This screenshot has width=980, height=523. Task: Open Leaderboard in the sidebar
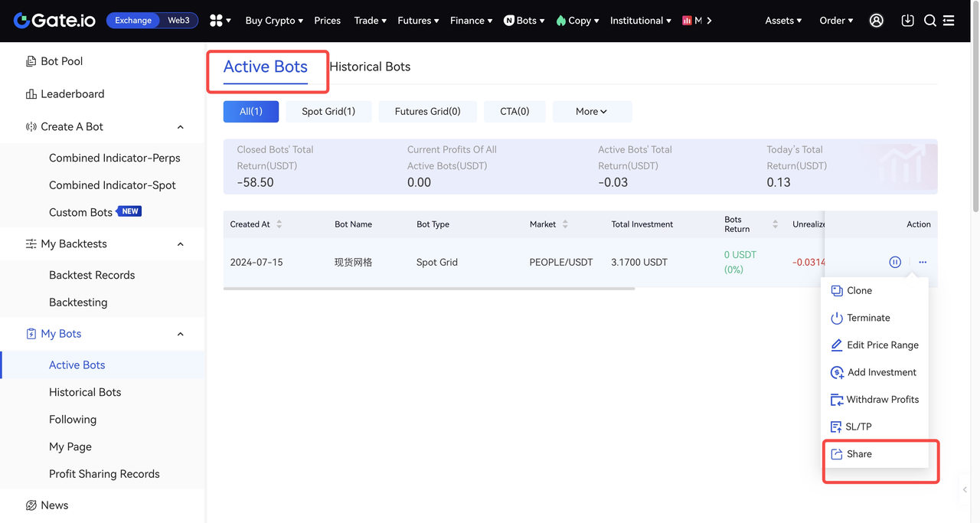72,94
